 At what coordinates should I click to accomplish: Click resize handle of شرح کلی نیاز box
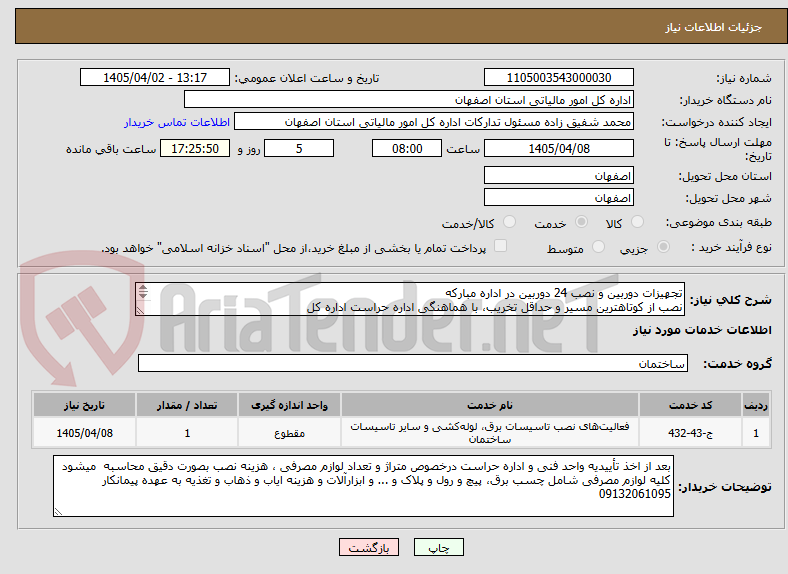click(140, 311)
